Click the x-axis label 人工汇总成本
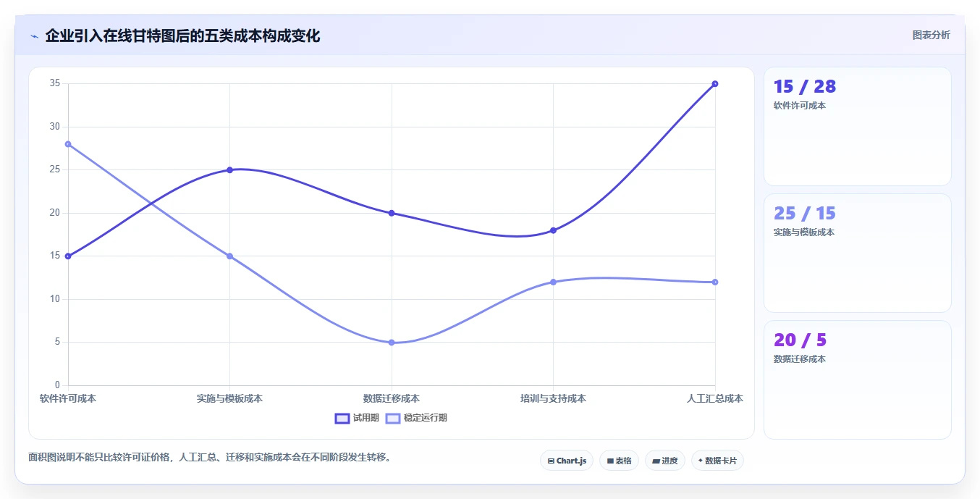980x499 pixels. 715,398
